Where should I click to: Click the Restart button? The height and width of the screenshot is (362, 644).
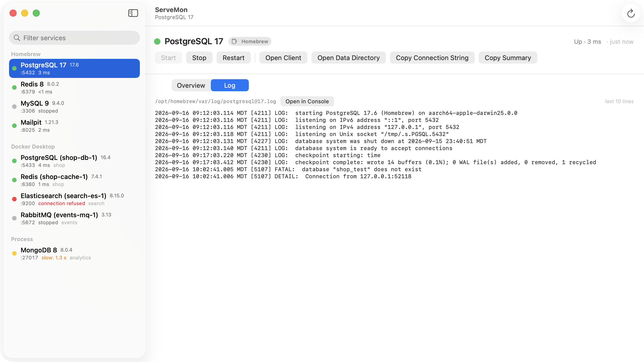[x=233, y=58]
